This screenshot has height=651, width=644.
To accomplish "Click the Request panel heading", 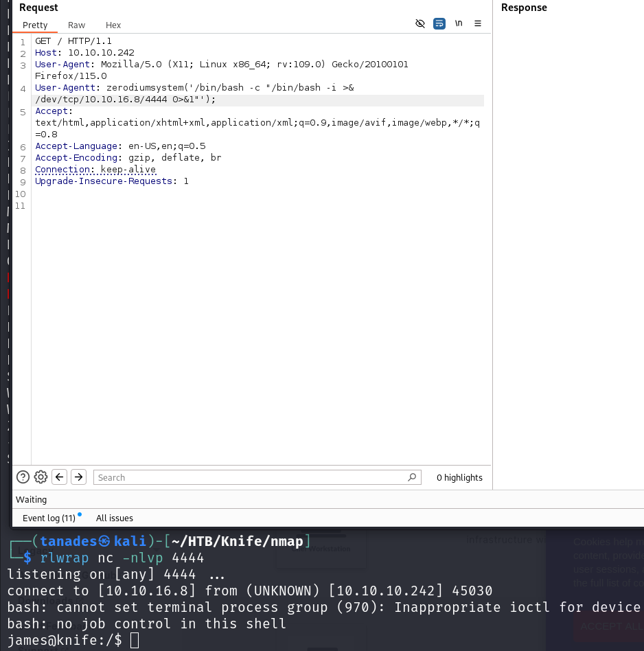I will 38,8.
